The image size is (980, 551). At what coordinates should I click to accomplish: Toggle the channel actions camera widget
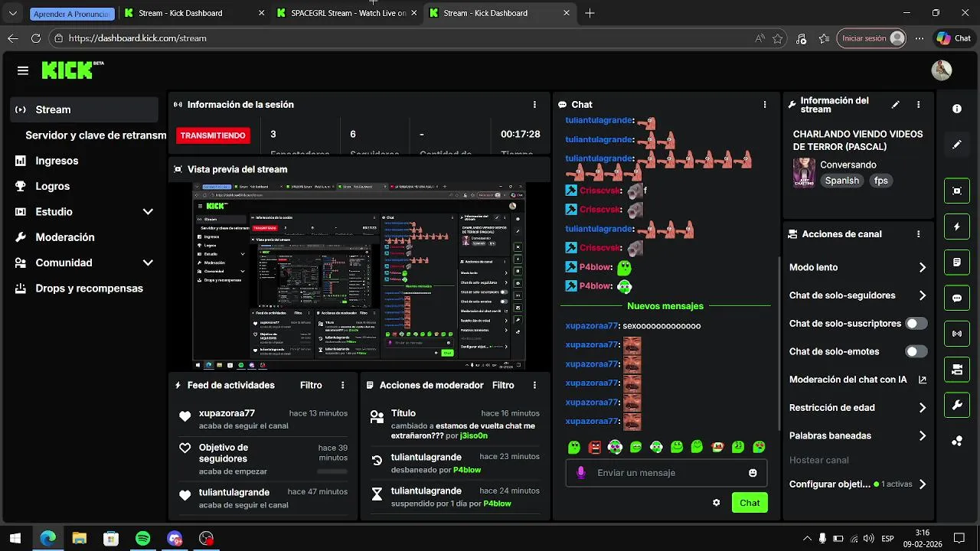coord(957,370)
